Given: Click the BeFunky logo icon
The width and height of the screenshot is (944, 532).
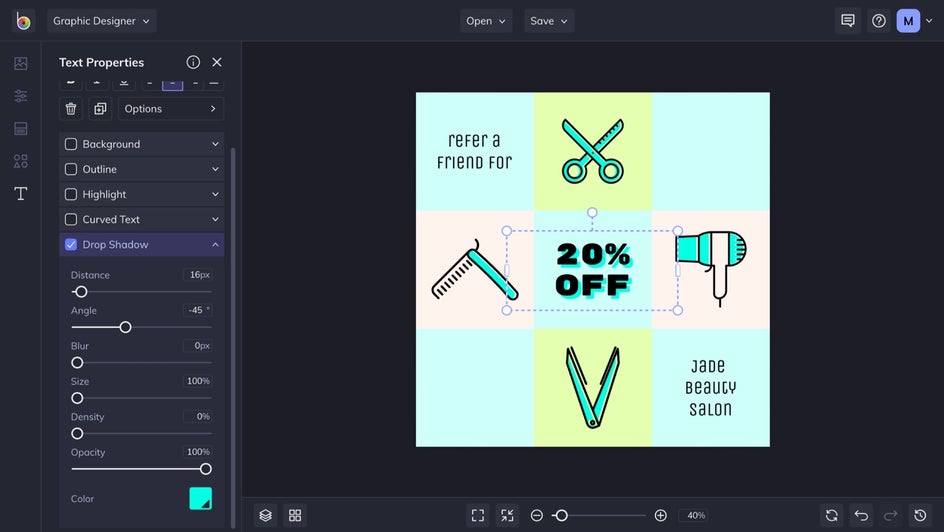Looking at the screenshot, I should (23, 21).
